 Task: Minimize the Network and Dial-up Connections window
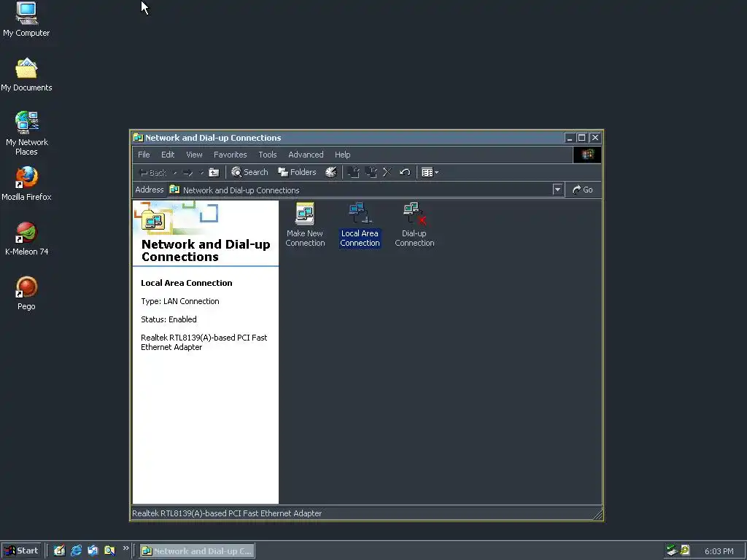click(569, 138)
